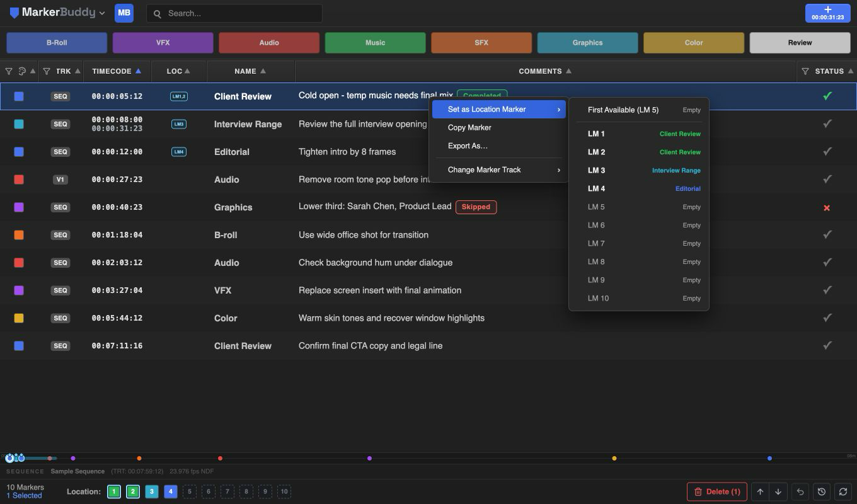
Task: Click the Graphics category button
Action: tap(587, 43)
